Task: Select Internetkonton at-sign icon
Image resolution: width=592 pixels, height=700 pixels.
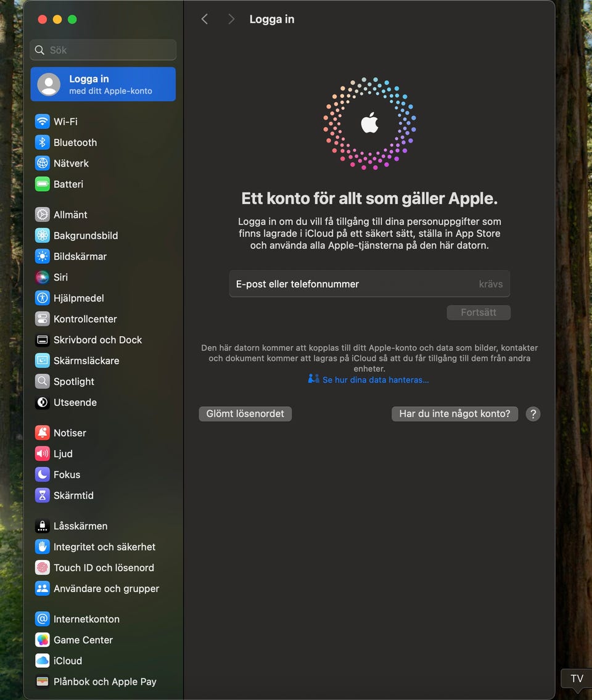Action: (x=43, y=619)
